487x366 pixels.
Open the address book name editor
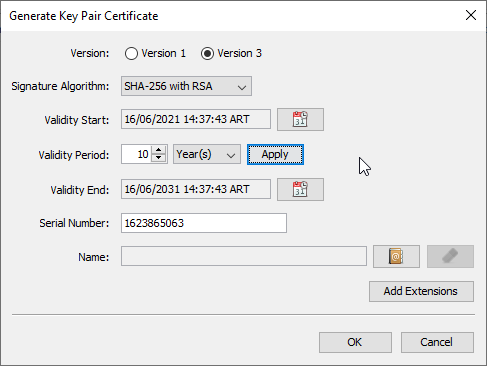click(396, 257)
